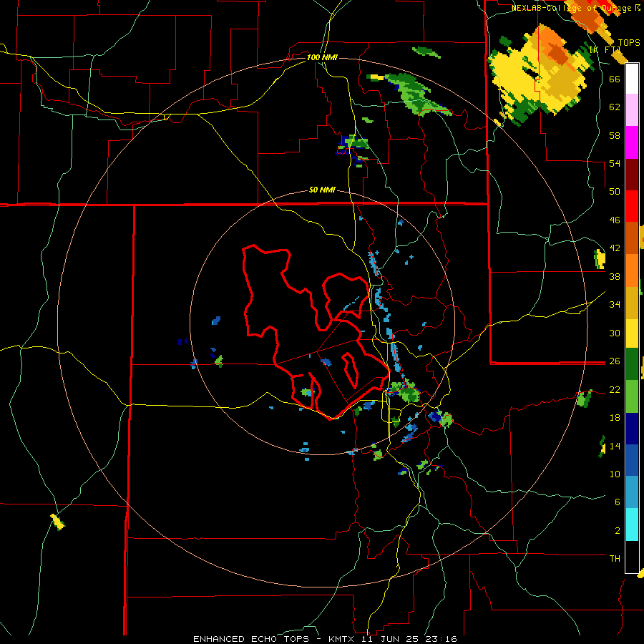
Task: Click the '14' legend scale value
Action: pos(615,446)
